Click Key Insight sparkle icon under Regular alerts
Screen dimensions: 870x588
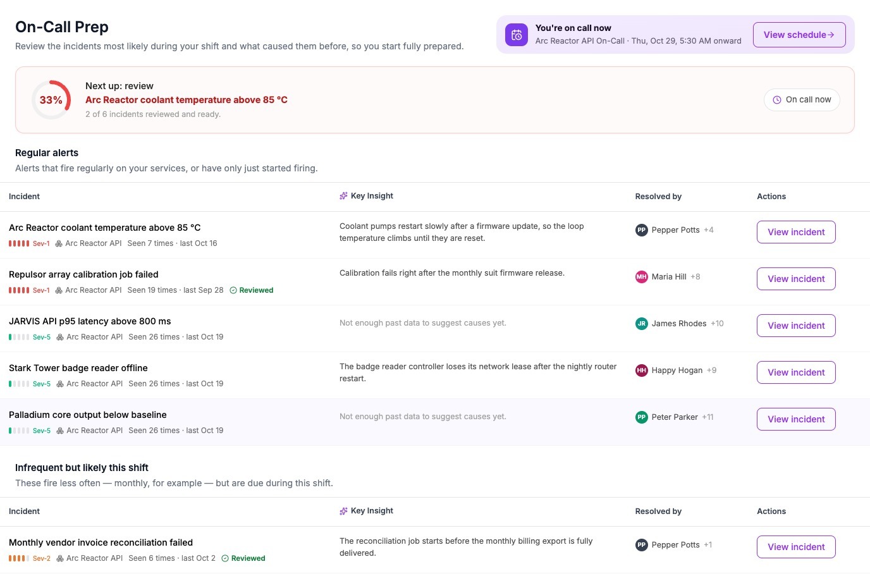click(343, 196)
